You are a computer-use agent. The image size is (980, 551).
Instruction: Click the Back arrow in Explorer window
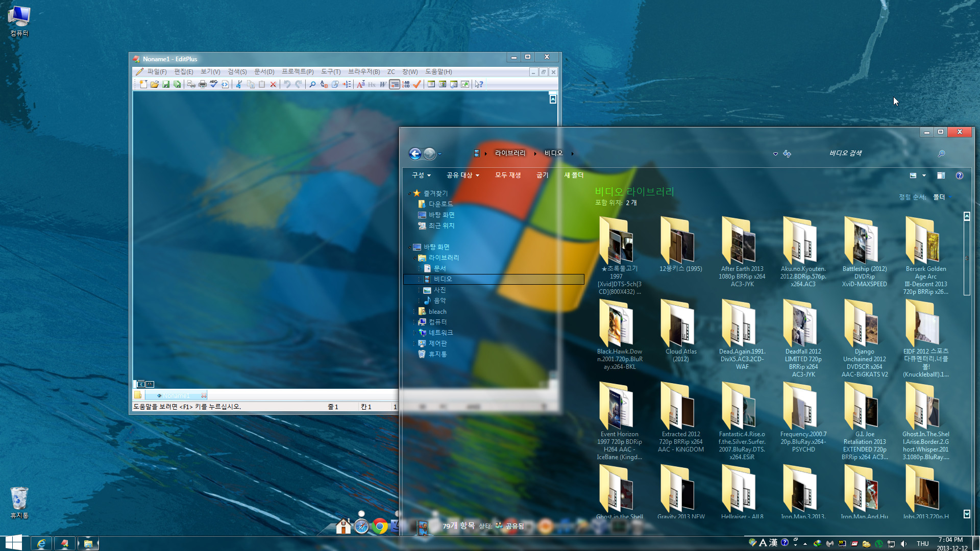415,154
